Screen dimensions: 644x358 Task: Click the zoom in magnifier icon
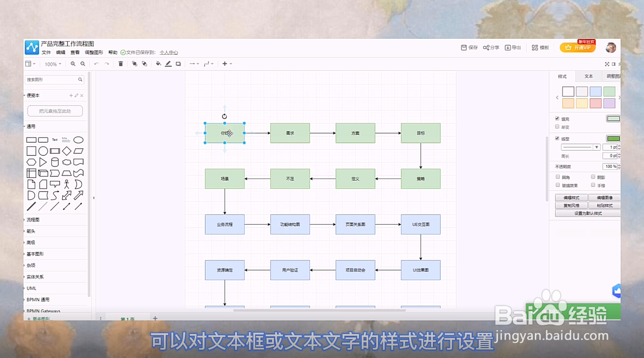point(73,64)
